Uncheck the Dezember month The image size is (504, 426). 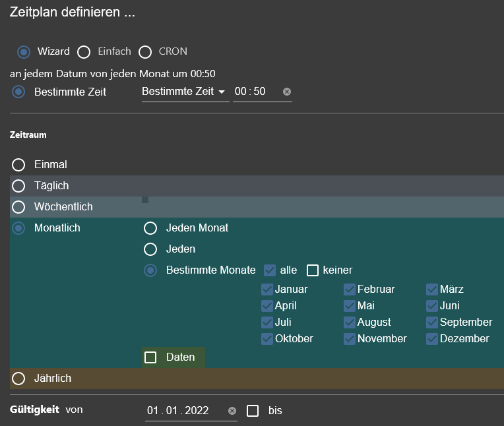point(432,339)
